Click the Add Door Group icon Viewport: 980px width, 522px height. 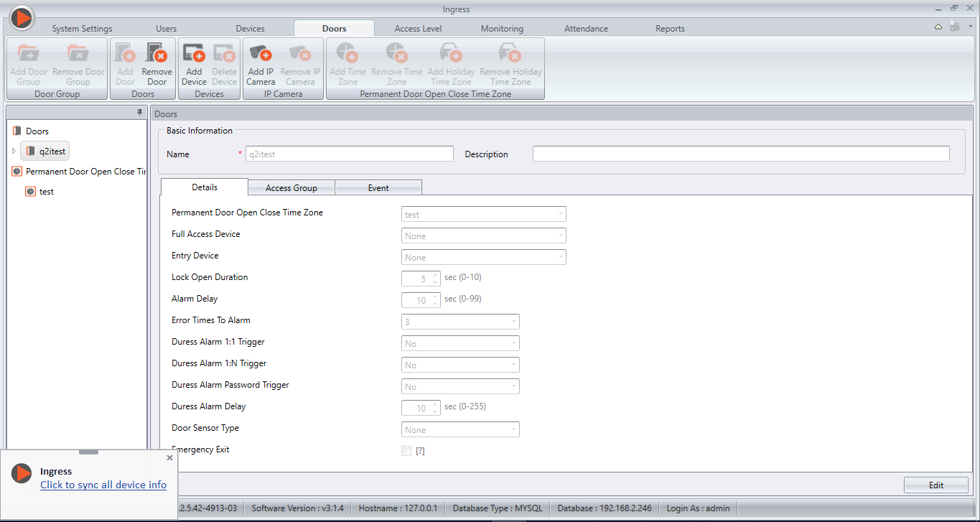29,54
